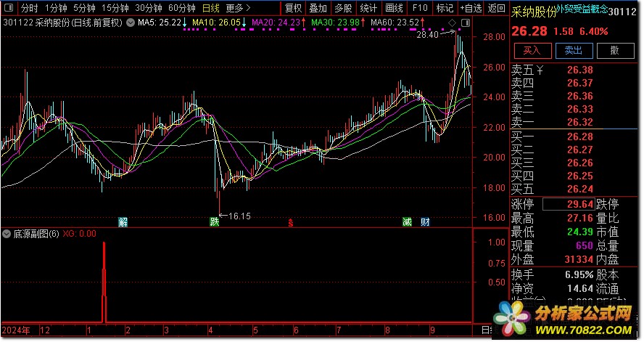Open 外贸受益概念 concept link

click(582, 9)
